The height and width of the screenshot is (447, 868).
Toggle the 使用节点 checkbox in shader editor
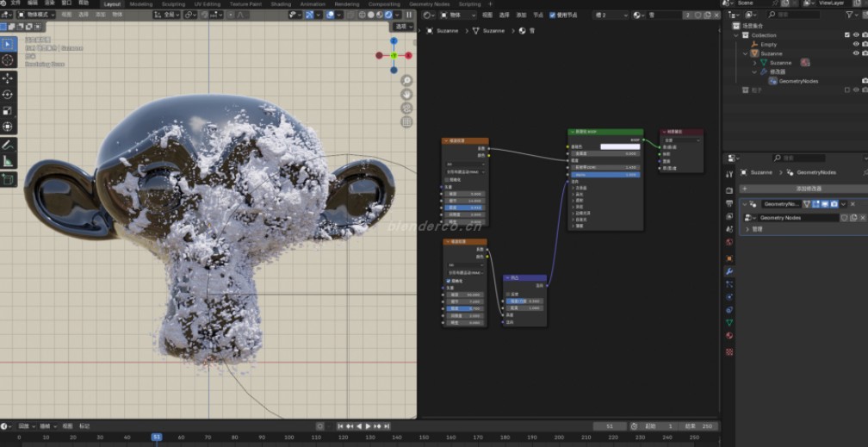(553, 16)
